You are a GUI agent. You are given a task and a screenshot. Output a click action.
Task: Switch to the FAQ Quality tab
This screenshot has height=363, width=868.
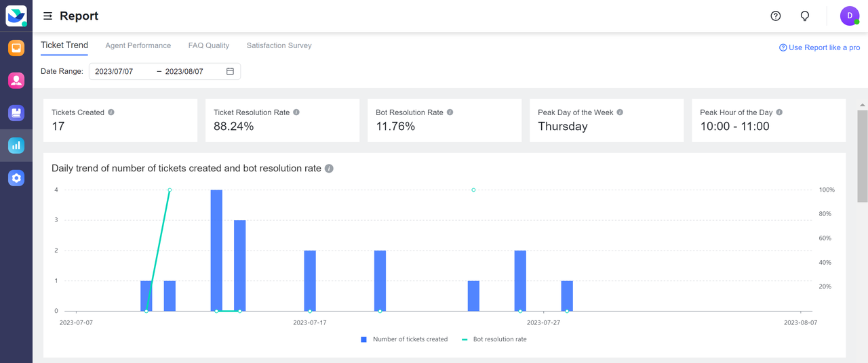coord(209,45)
